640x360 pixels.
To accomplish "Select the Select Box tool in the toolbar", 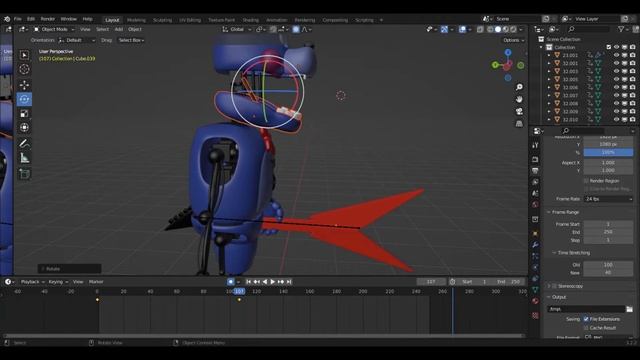I will point(24,55).
